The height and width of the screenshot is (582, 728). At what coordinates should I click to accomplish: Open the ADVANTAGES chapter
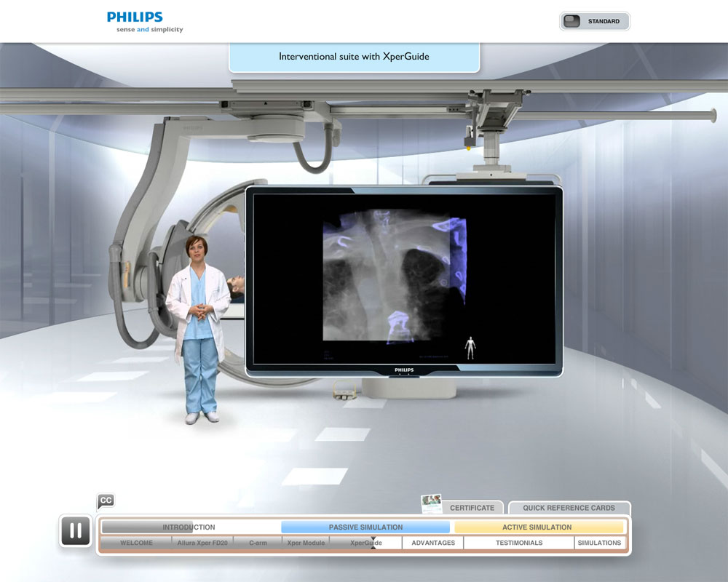(433, 542)
